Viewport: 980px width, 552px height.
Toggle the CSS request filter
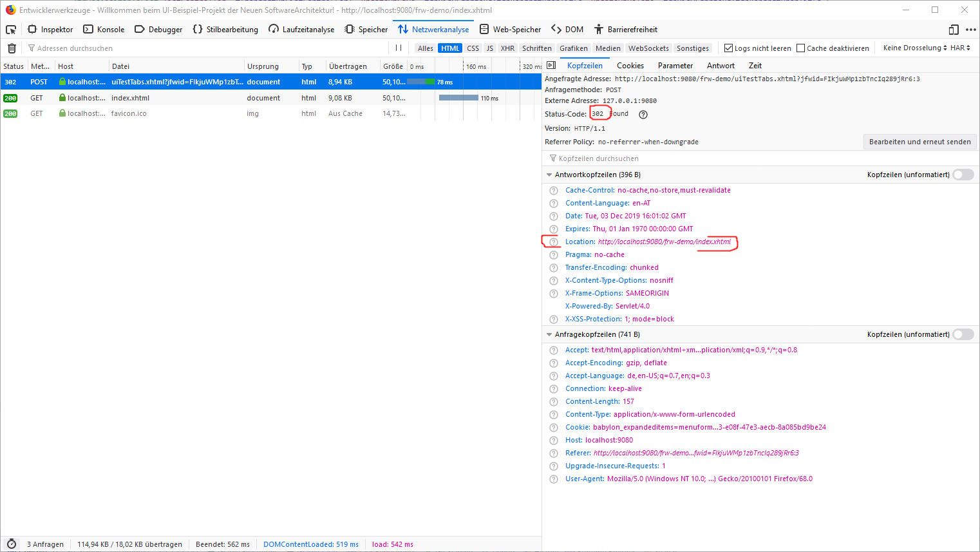click(x=473, y=48)
